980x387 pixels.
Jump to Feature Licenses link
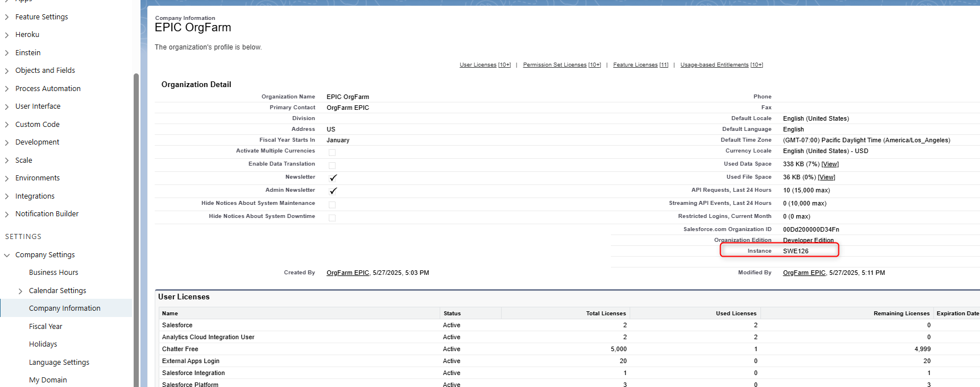pyautogui.click(x=640, y=65)
